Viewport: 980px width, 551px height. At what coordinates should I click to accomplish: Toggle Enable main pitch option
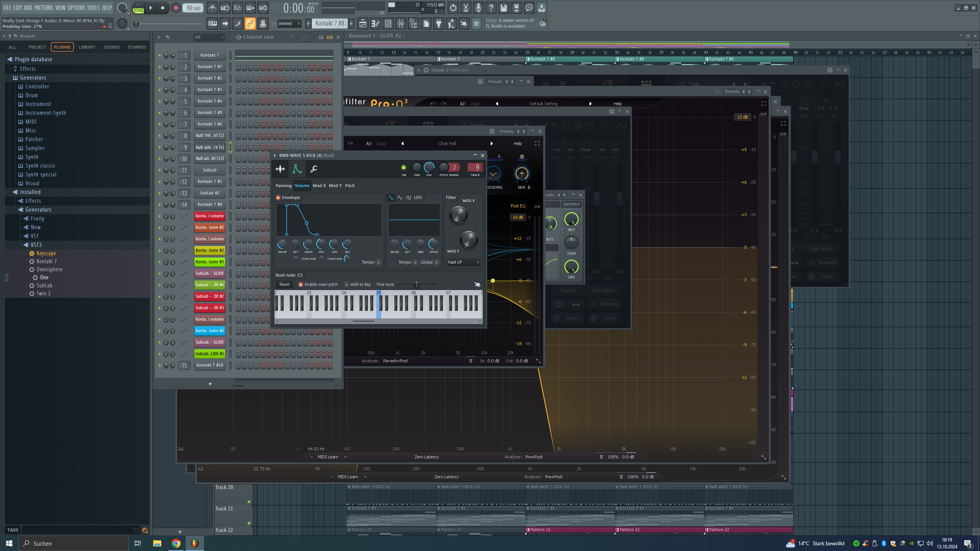(x=301, y=284)
